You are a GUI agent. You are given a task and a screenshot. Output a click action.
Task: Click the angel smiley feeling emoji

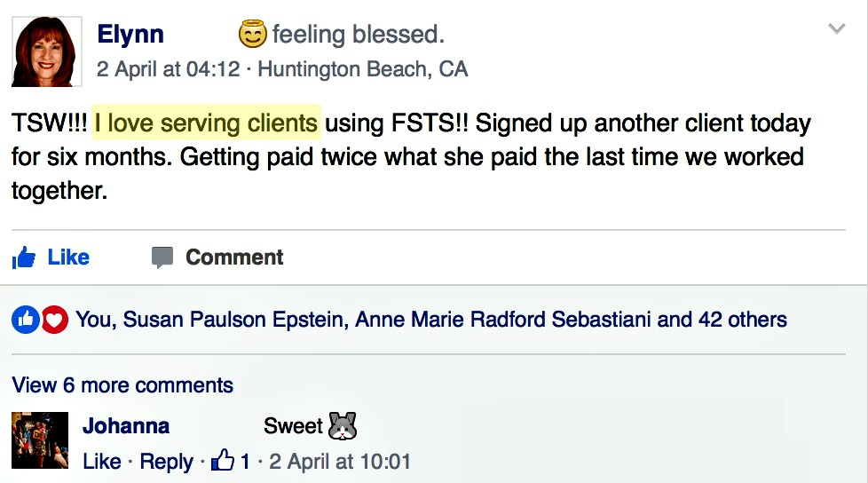(252, 34)
